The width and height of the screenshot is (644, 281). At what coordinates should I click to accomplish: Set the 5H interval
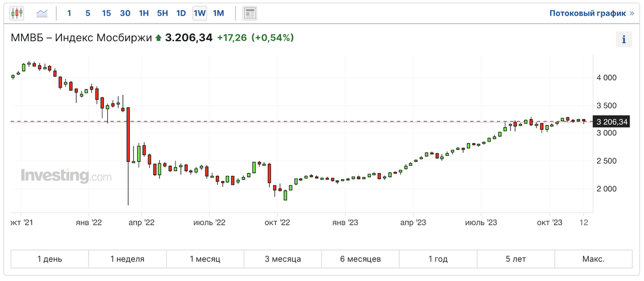coord(162,13)
